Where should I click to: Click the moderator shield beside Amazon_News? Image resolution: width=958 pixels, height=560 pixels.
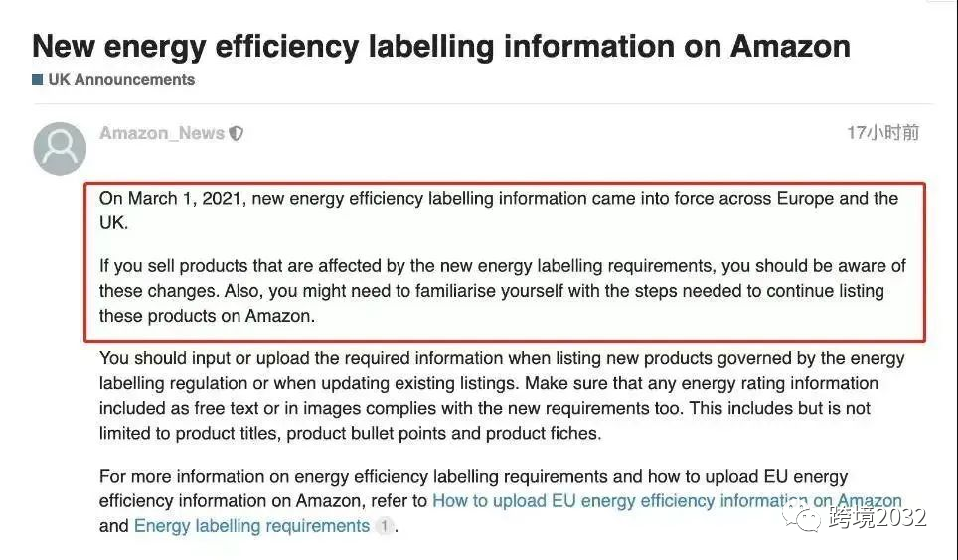point(236,133)
